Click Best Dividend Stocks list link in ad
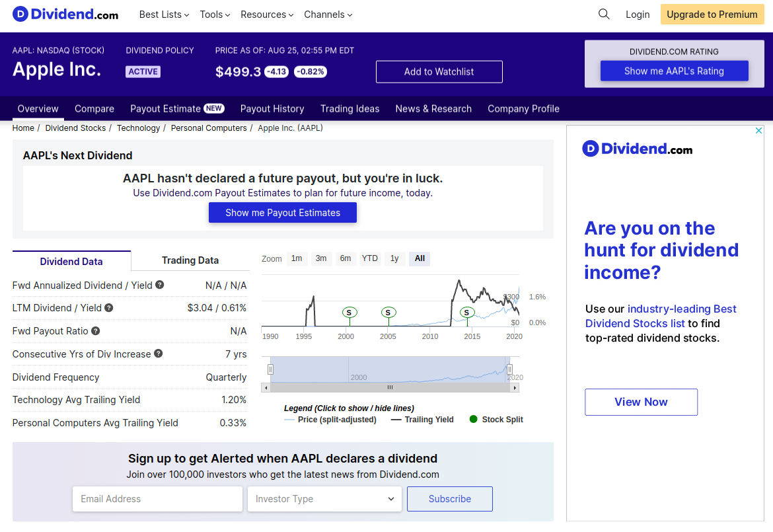Image resolution: width=773 pixels, height=532 pixels. coord(661,316)
